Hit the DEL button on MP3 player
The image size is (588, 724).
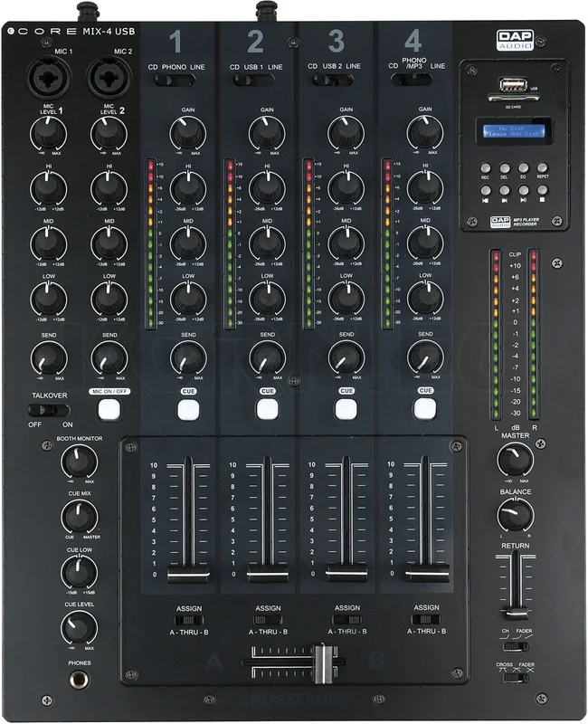pos(505,168)
